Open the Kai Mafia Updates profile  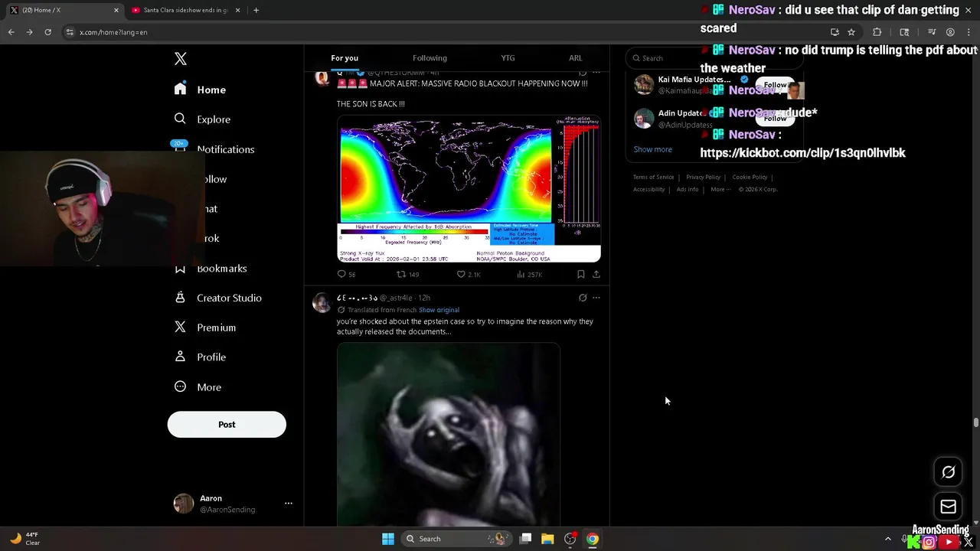pos(694,80)
